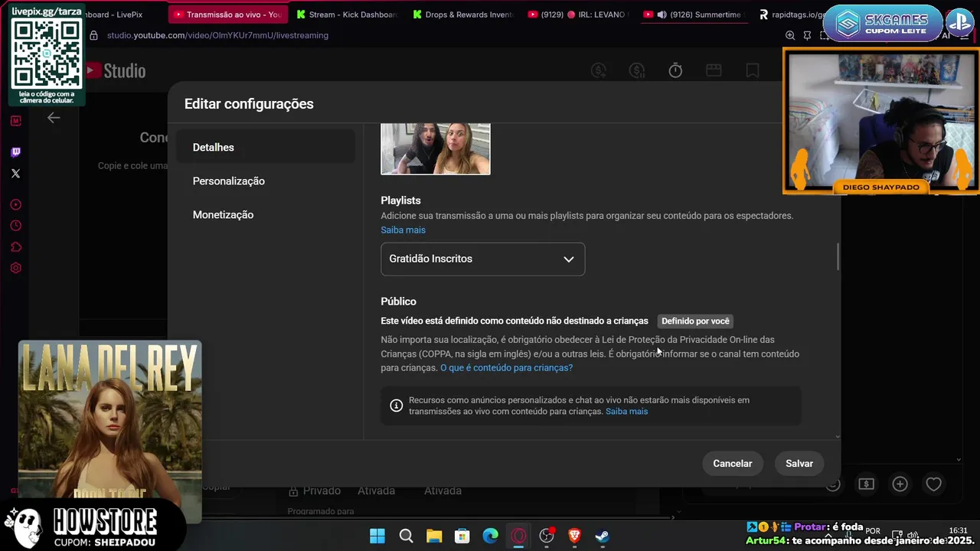The height and width of the screenshot is (551, 980).
Task: Click the Editar configurações dialog title
Action: click(249, 104)
